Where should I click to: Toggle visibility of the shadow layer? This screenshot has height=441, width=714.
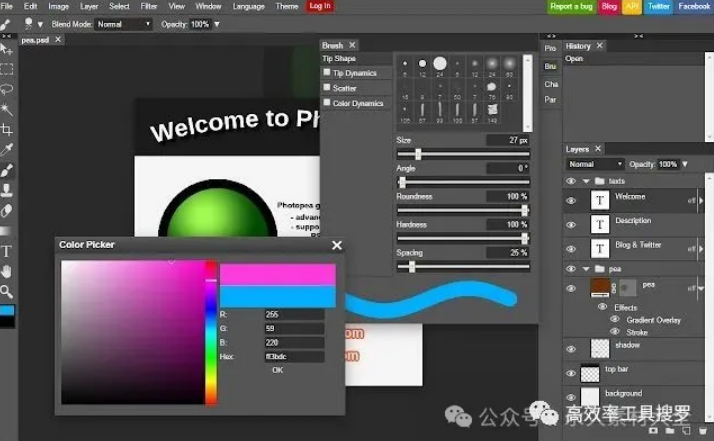point(571,349)
